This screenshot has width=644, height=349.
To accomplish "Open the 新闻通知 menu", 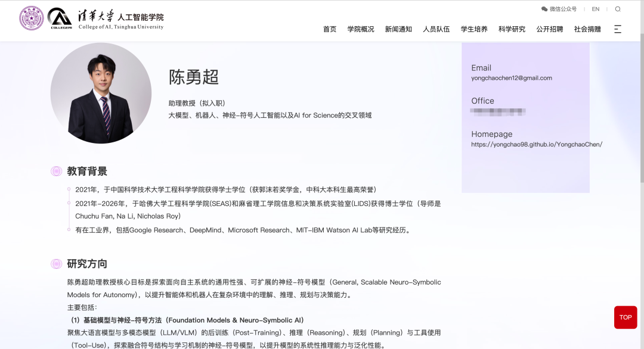I will click(x=398, y=29).
